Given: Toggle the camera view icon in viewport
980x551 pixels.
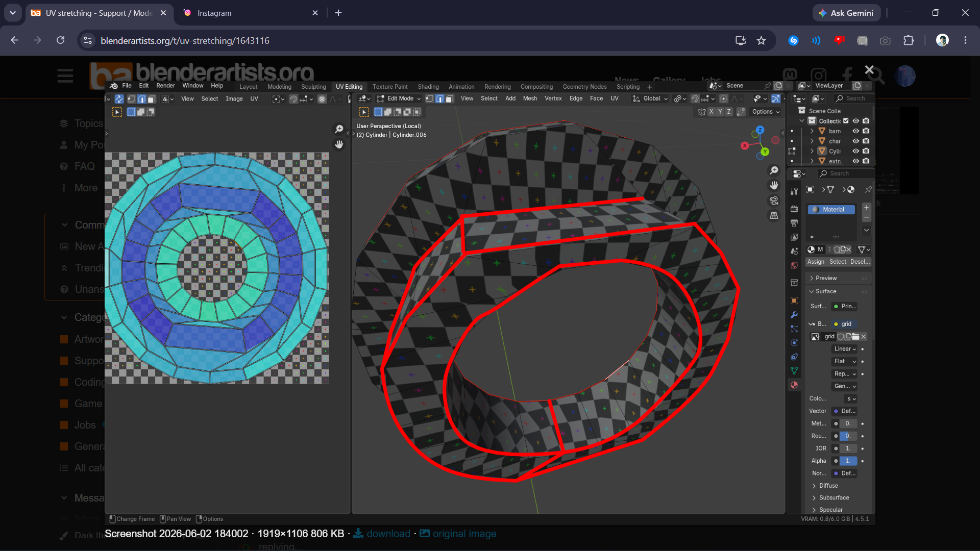Looking at the screenshot, I should (774, 201).
